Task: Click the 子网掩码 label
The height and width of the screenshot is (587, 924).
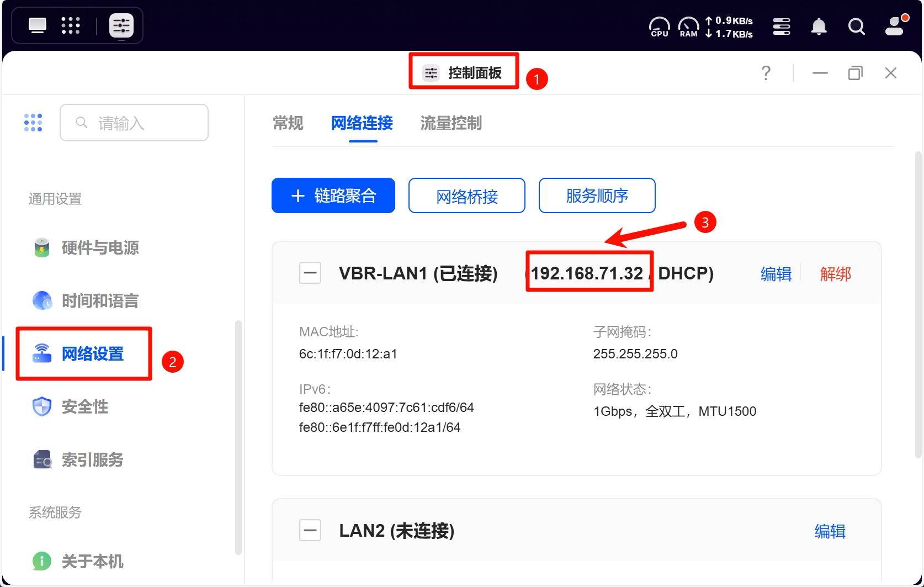Action: [622, 332]
